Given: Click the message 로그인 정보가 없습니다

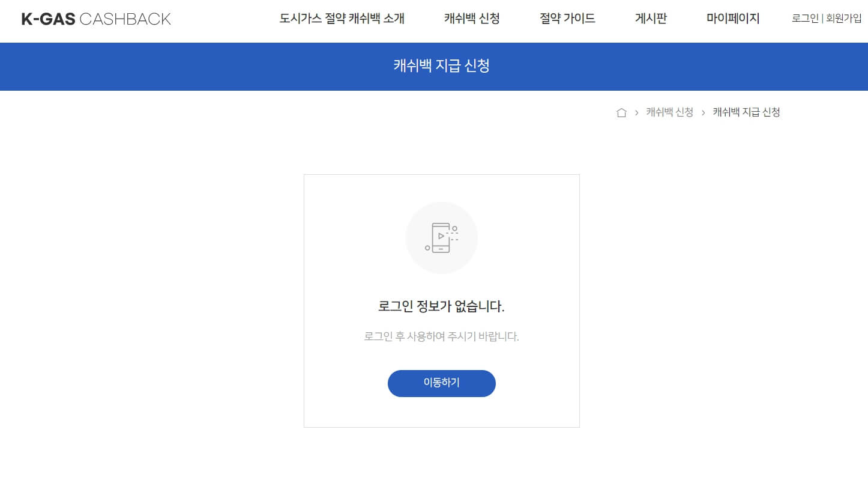Looking at the screenshot, I should [442, 306].
